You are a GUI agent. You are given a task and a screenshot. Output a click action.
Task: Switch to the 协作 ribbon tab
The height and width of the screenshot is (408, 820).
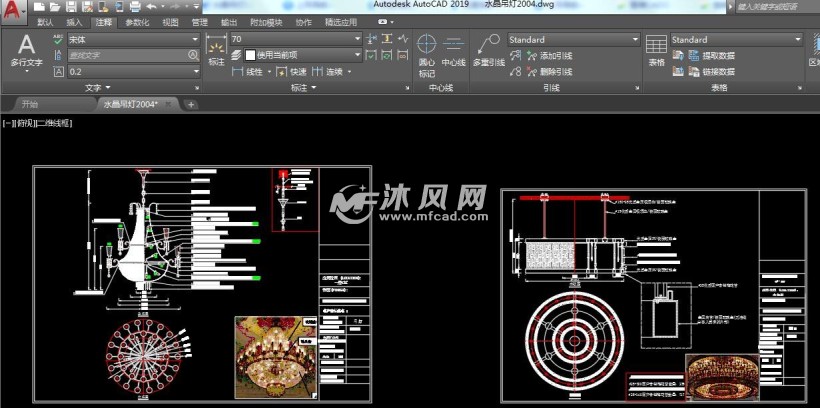coord(303,22)
